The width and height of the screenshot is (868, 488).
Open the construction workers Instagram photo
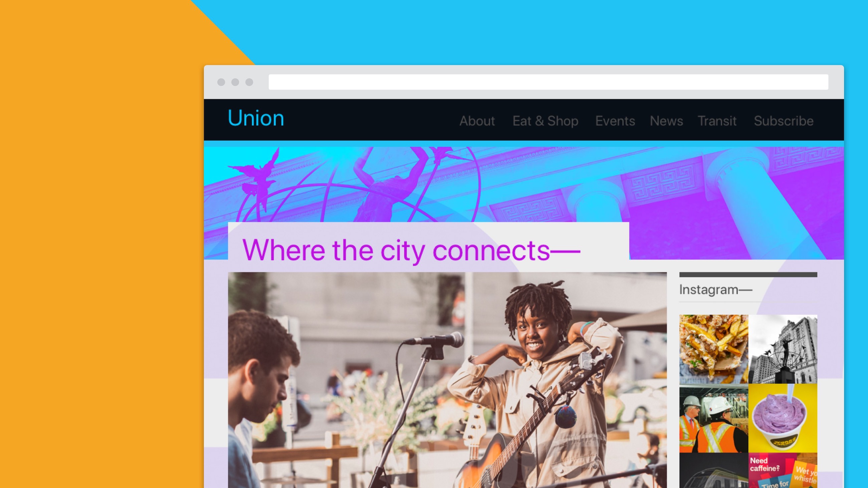(x=714, y=418)
